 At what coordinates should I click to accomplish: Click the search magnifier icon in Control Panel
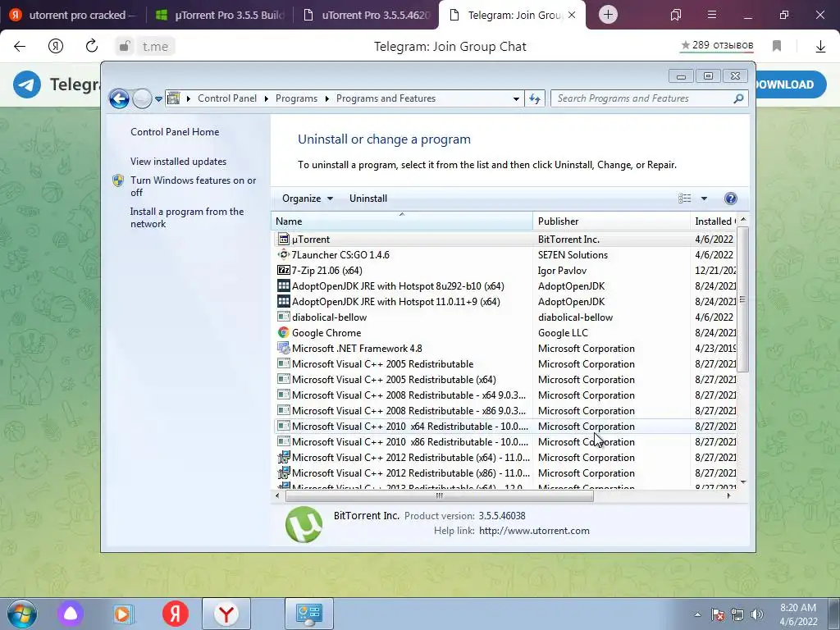tap(739, 98)
